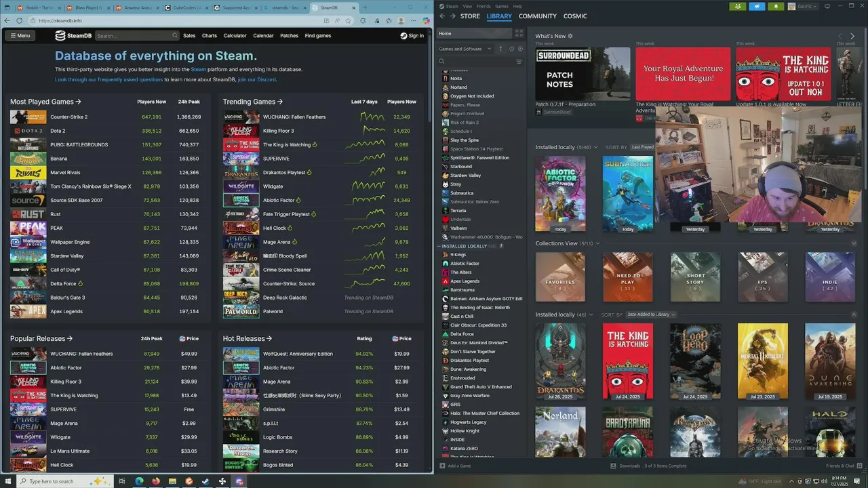Select Barotrauma in the installed locally list
Image resolution: width=868 pixels, height=488 pixels.
[462, 289]
